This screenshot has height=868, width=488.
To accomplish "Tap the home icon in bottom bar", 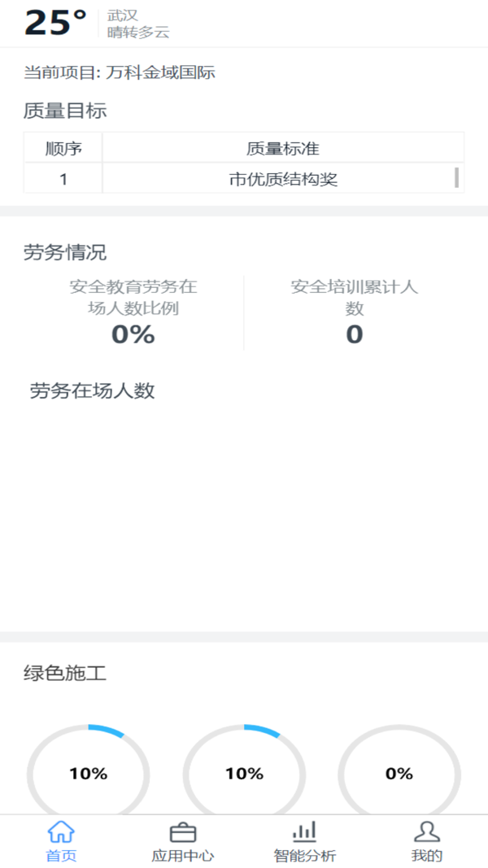I will [x=61, y=831].
